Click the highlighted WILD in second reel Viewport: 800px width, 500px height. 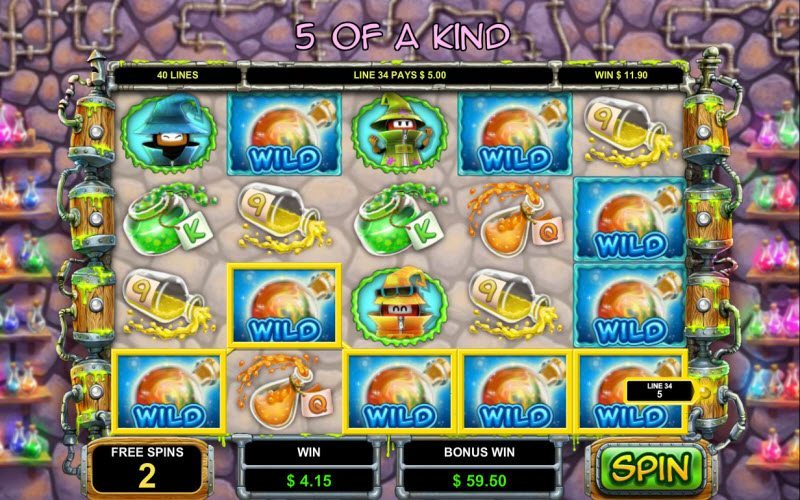coord(284,305)
